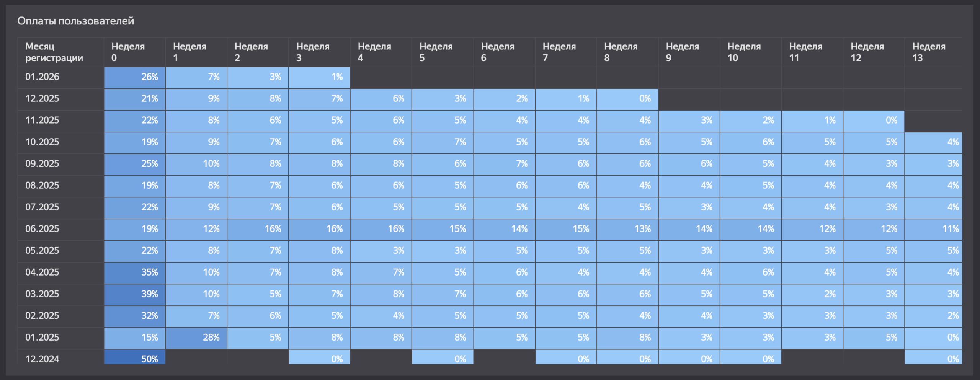Click the "Месяц регистрации" column header
980x380 pixels.
pyautogui.click(x=54, y=52)
